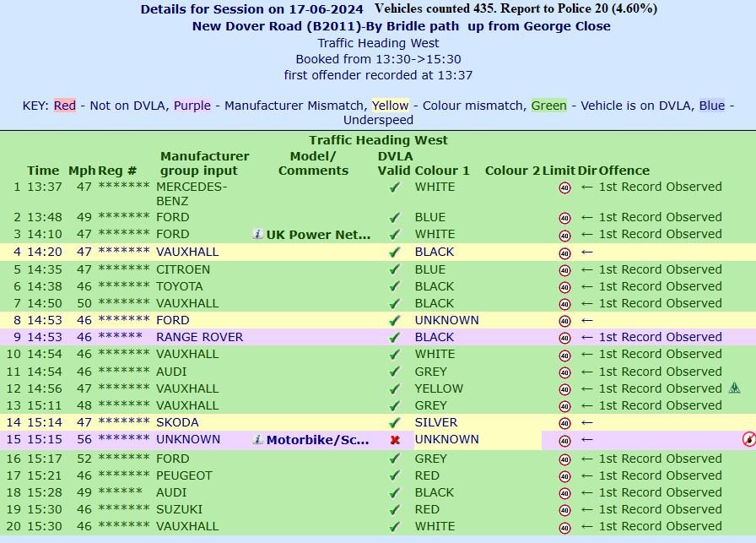
Task: Click the 40 limit sign on the Toyota row
Action: coord(564,287)
